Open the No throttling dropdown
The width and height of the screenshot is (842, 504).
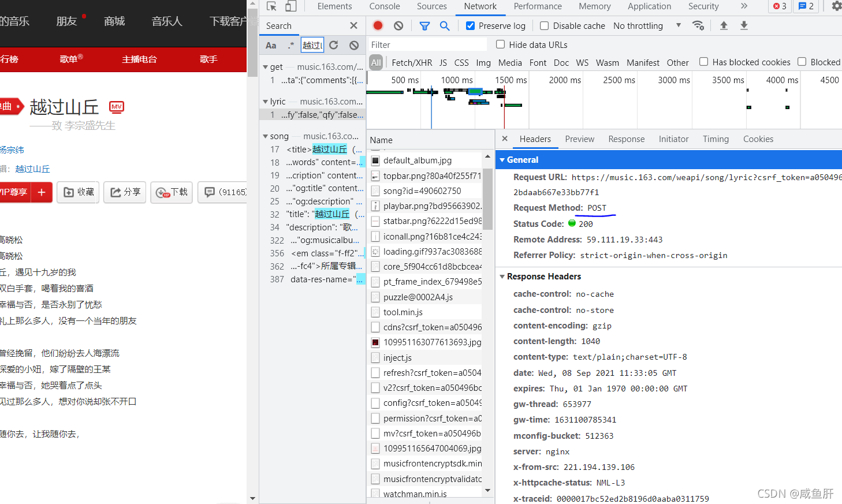(647, 25)
